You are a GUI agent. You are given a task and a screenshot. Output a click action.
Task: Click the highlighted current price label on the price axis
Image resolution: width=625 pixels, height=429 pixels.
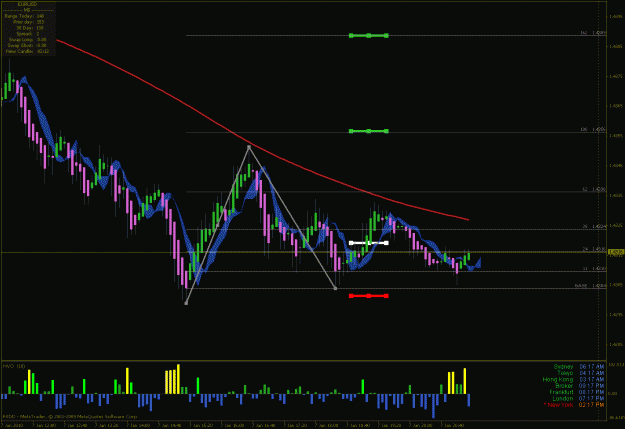click(616, 252)
